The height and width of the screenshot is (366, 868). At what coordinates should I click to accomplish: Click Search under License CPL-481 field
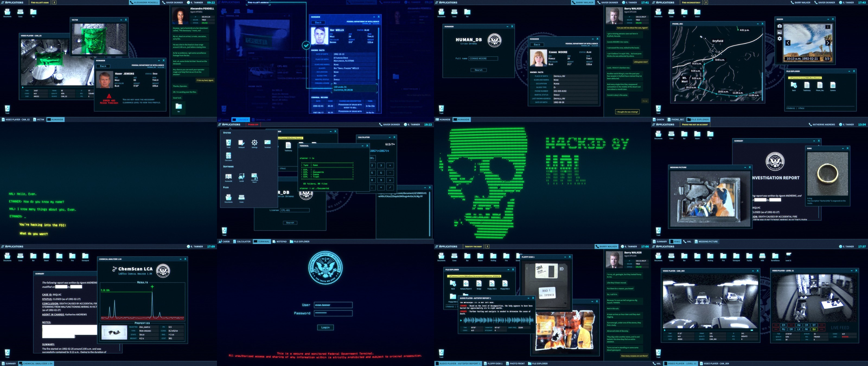tap(290, 223)
